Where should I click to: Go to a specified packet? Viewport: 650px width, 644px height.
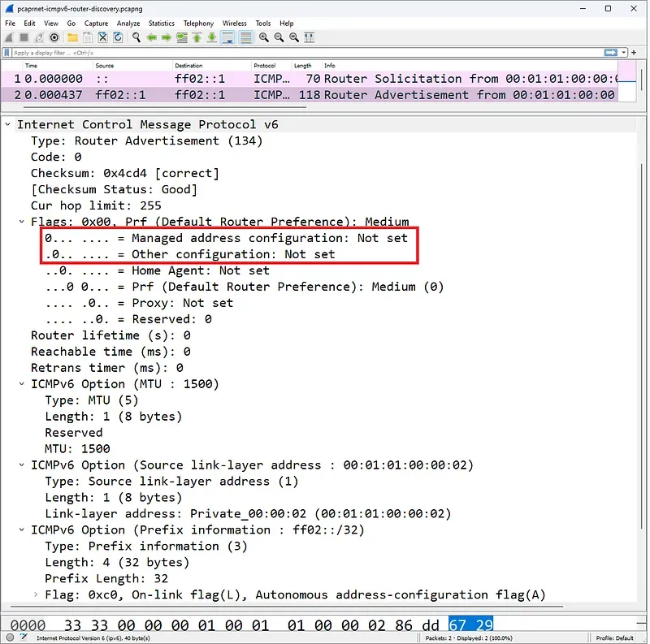[x=182, y=37]
